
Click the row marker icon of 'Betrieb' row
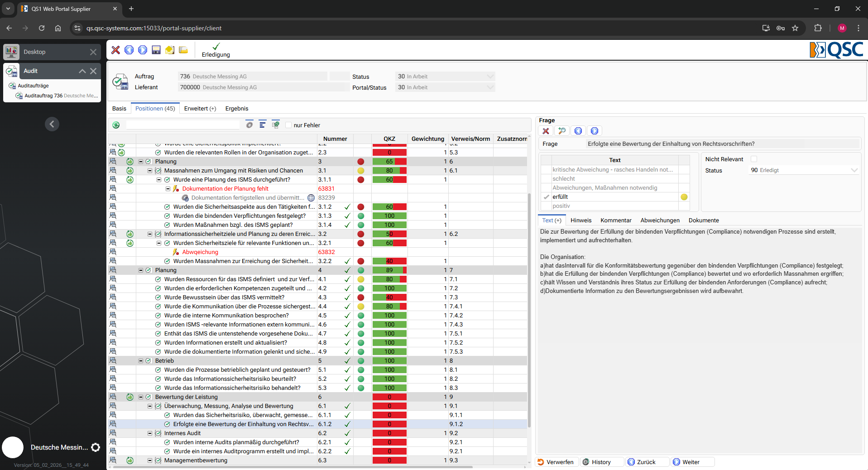click(x=113, y=361)
